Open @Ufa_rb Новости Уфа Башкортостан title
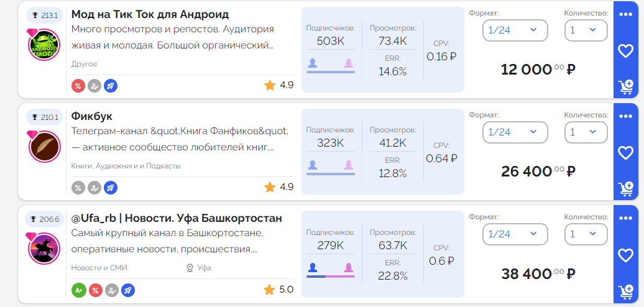The width and height of the screenshot is (644, 307). [x=177, y=218]
